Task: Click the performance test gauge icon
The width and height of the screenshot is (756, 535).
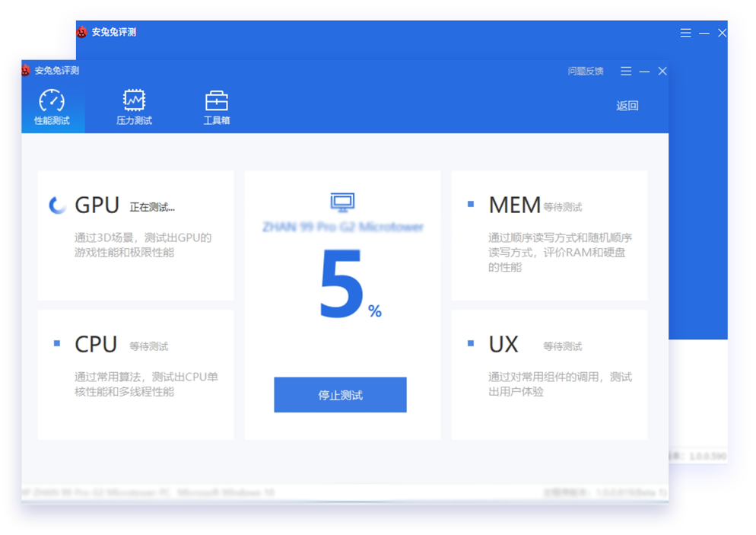Action: [x=52, y=100]
